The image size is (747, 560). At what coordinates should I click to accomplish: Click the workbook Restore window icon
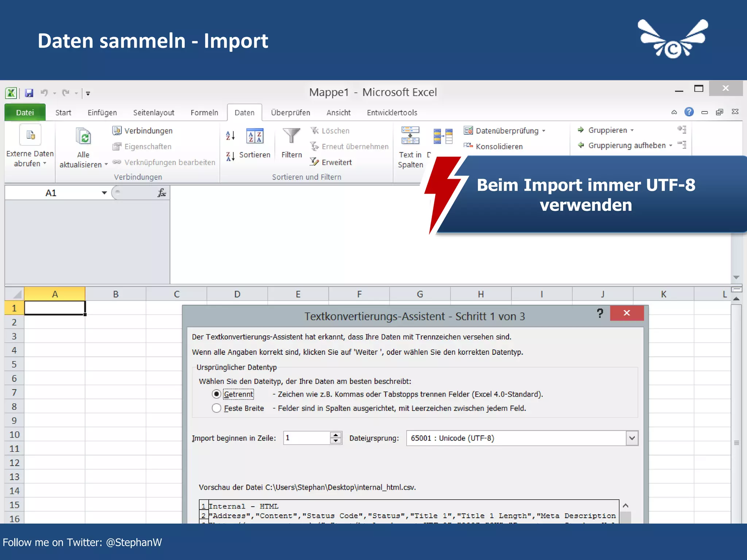[719, 112]
